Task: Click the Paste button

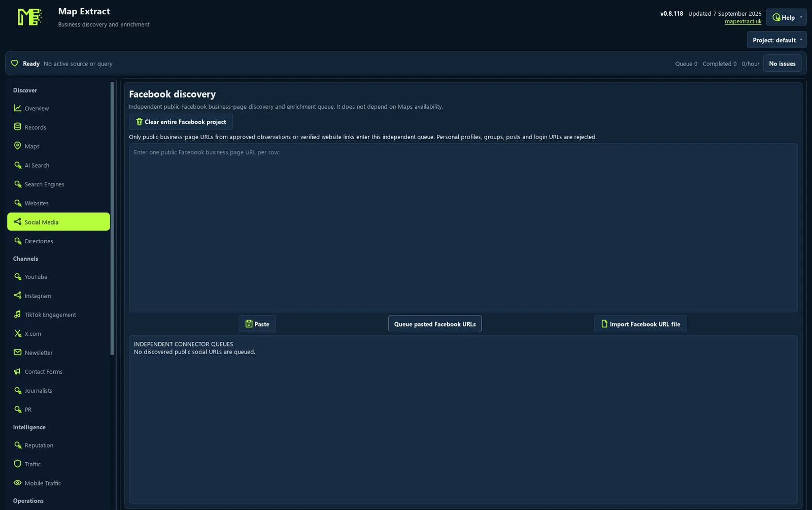Action: [257, 324]
